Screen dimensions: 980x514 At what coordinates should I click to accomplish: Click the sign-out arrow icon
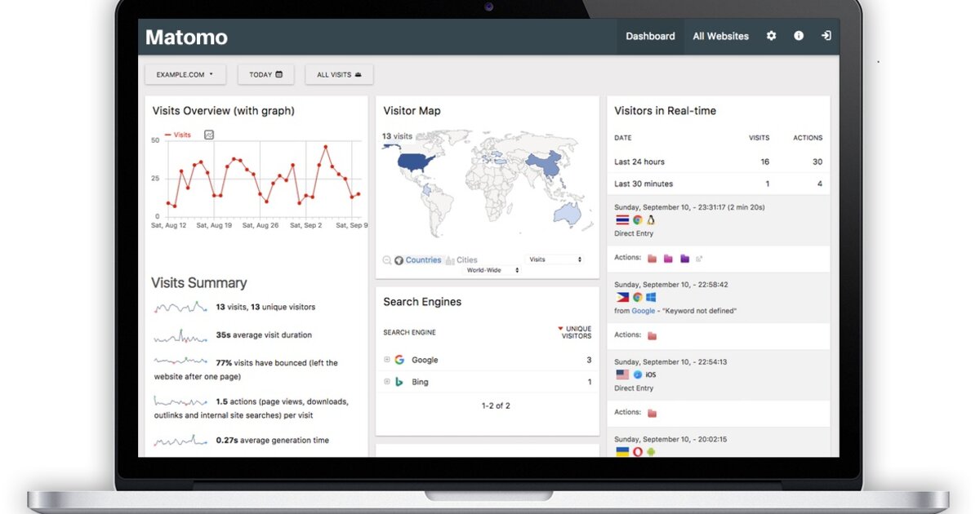click(826, 36)
